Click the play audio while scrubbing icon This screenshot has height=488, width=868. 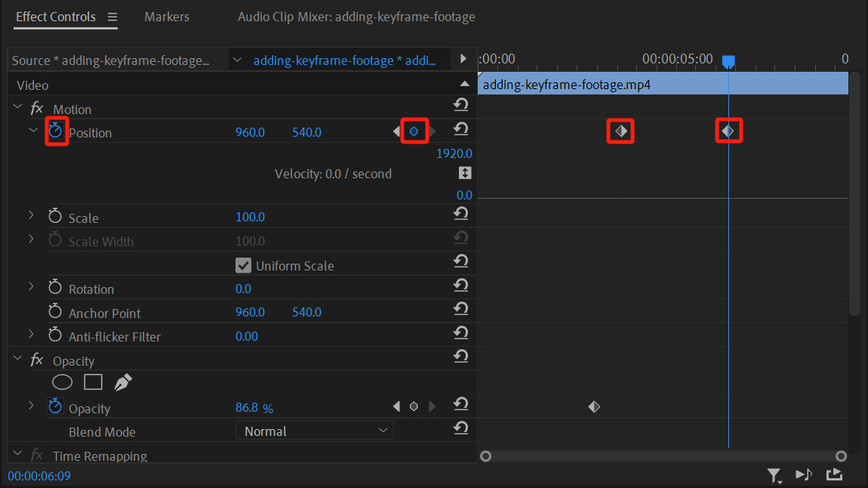click(x=803, y=475)
